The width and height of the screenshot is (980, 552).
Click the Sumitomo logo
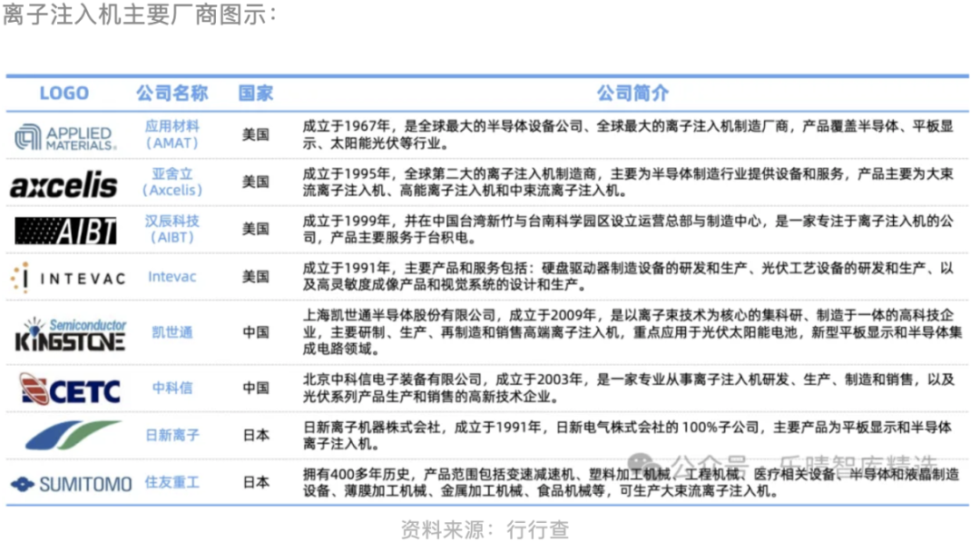click(72, 484)
